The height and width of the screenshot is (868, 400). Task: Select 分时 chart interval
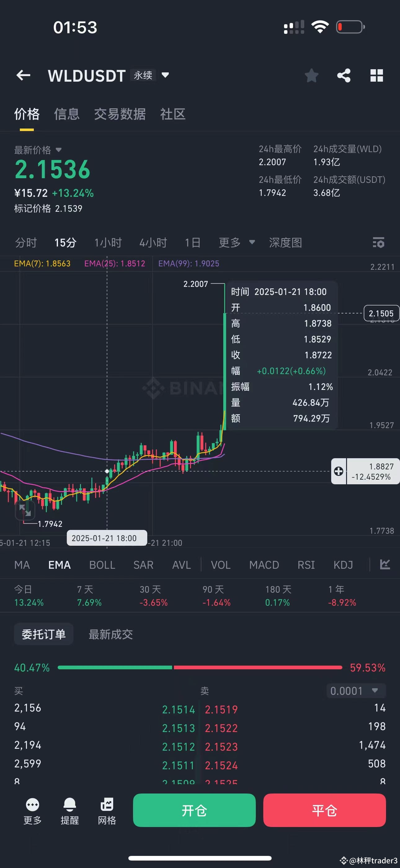point(26,242)
